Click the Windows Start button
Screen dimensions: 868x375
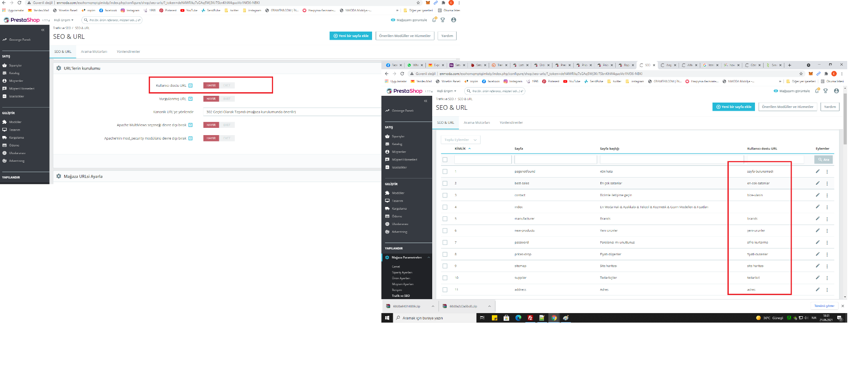387,318
